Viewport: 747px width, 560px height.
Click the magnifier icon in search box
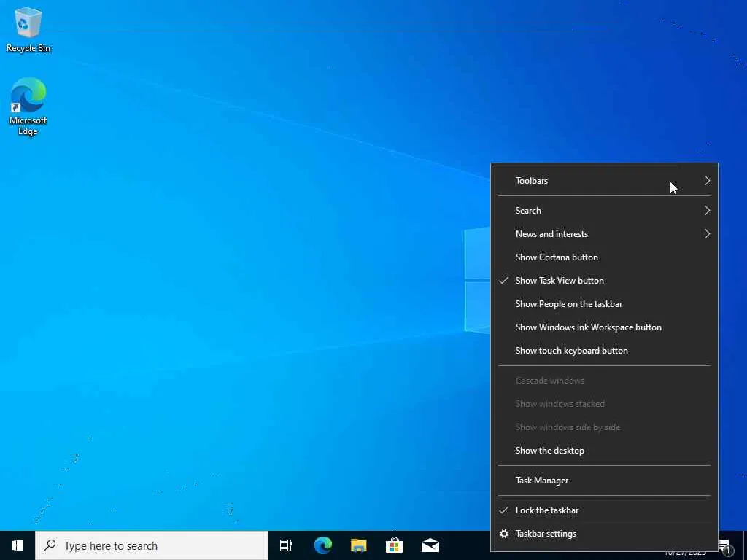tap(50, 545)
